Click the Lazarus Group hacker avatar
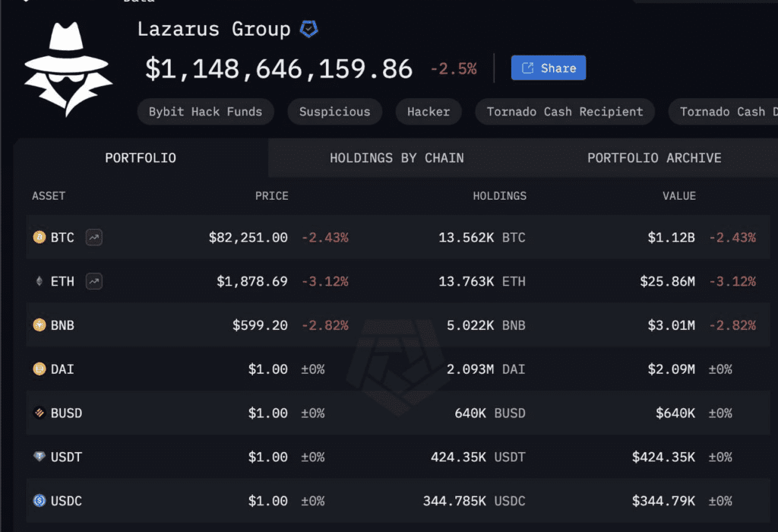The width and height of the screenshot is (778, 532). tap(68, 70)
